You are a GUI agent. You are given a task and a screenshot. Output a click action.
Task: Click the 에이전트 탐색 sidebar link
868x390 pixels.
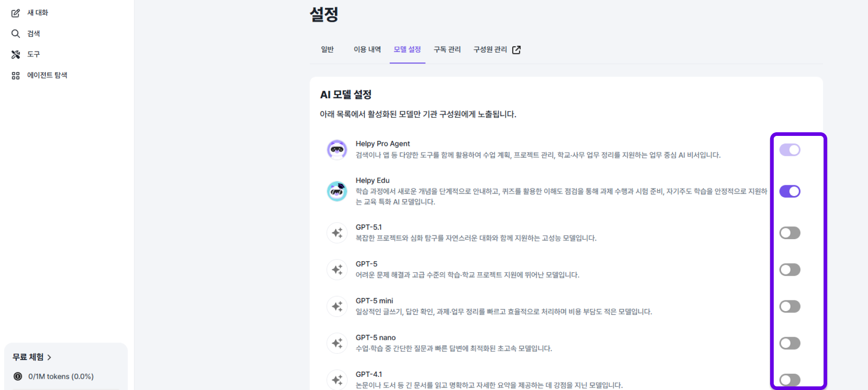tap(47, 75)
